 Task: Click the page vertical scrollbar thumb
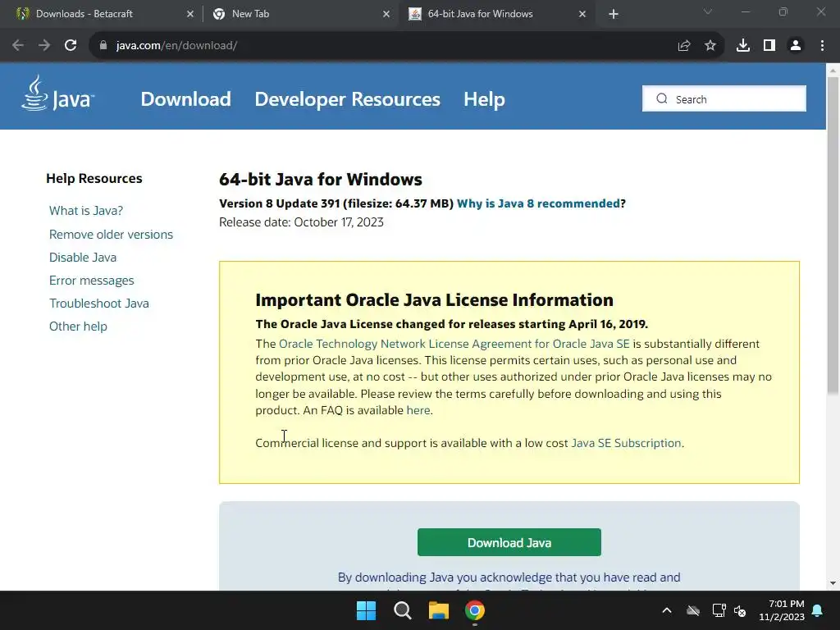pyautogui.click(x=833, y=235)
